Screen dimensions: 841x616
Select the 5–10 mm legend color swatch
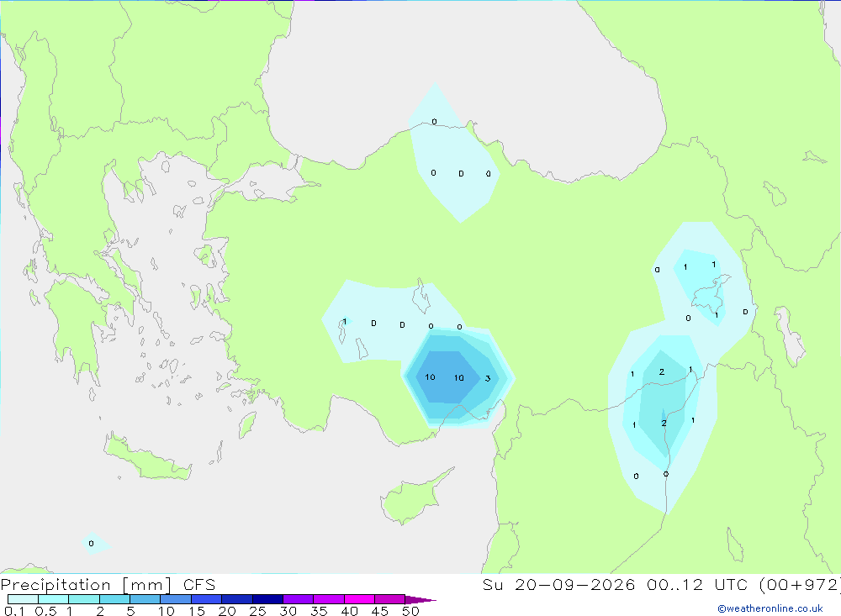click(x=145, y=599)
